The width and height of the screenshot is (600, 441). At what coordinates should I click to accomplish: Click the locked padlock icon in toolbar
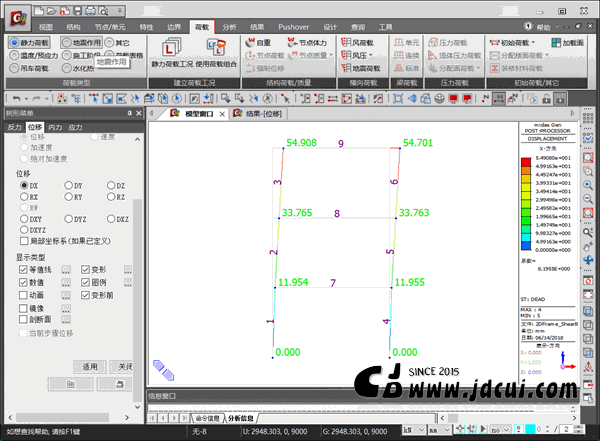pyautogui.click(x=560, y=99)
